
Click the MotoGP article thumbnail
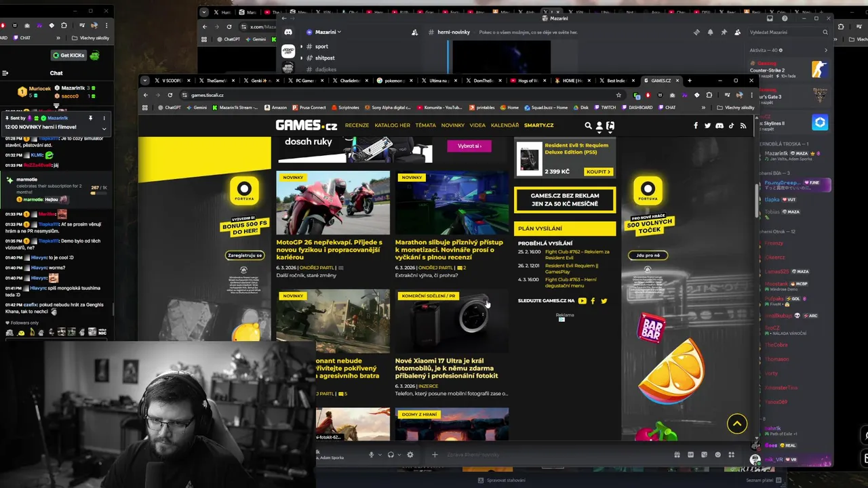point(333,203)
